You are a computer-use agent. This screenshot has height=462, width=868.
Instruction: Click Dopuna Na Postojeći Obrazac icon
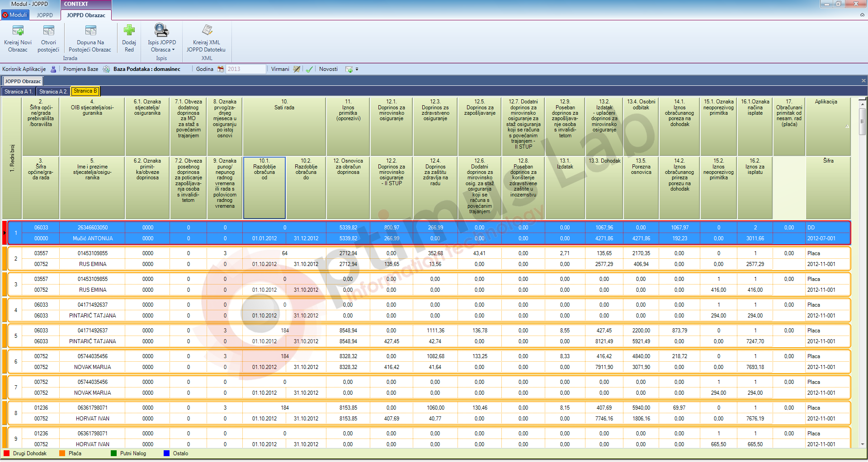tap(90, 31)
